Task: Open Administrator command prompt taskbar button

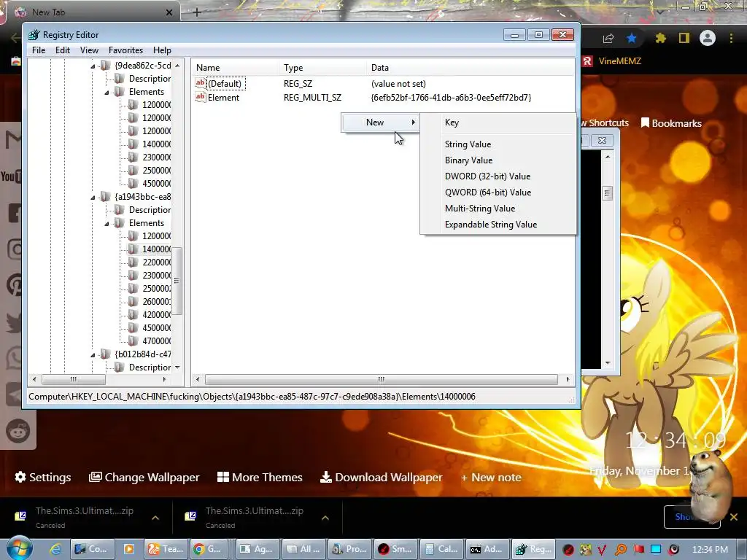Action: point(487,549)
